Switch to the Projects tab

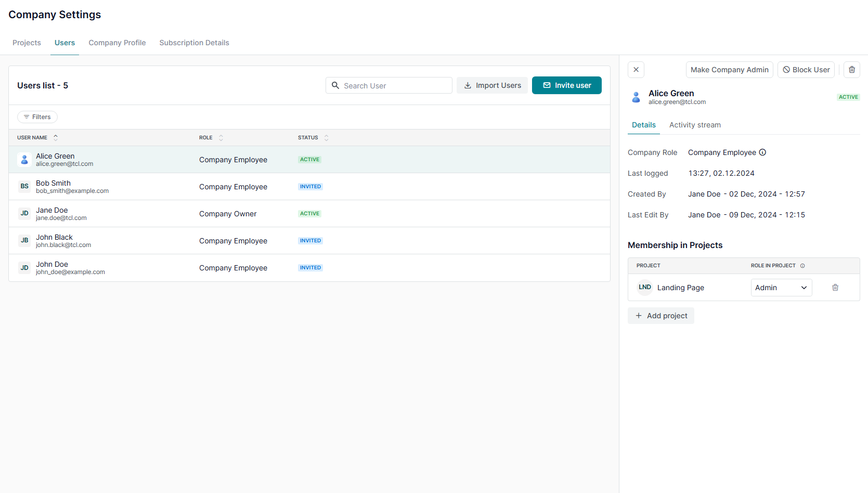coord(27,43)
